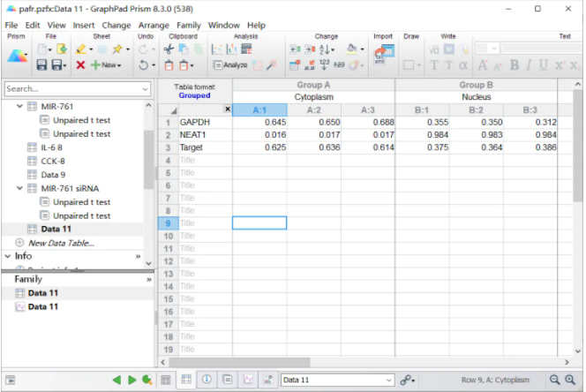
Task: Click the Info sheet icon in status bar
Action: 207,380
